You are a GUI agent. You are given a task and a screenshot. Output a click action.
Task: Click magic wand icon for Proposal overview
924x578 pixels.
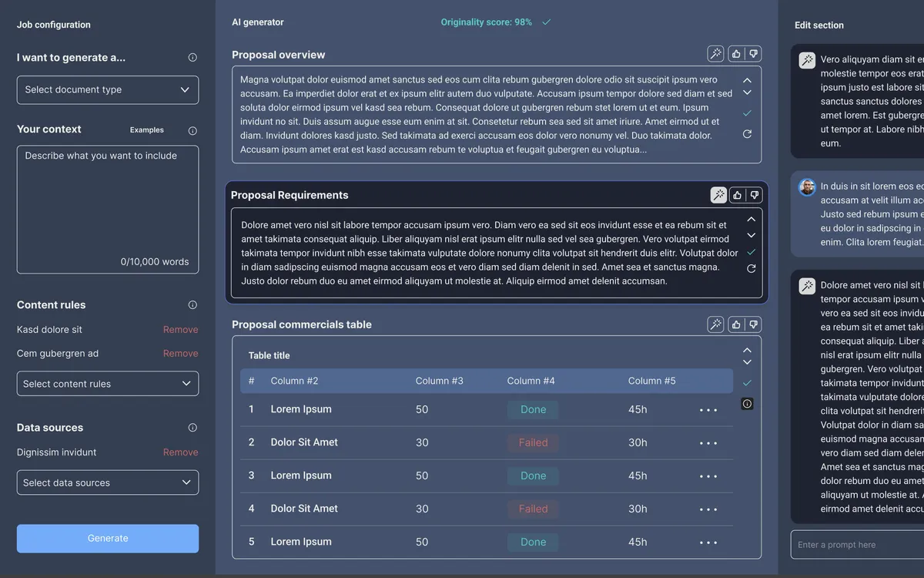(x=716, y=54)
